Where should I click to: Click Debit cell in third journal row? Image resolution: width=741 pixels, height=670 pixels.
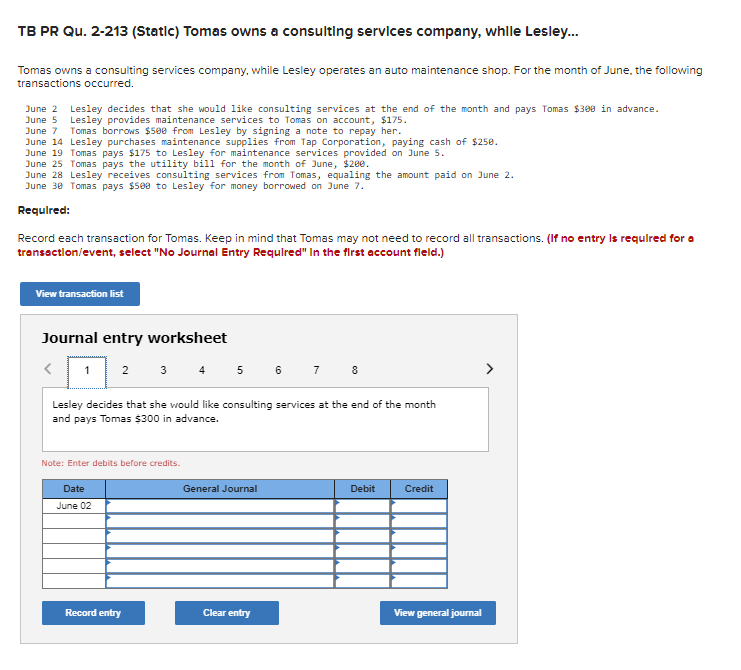(362, 536)
